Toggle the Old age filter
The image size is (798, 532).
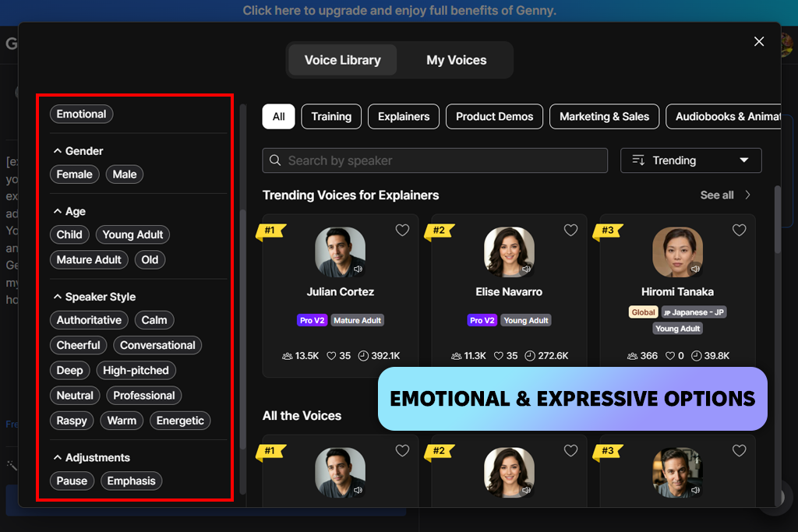pyautogui.click(x=150, y=260)
